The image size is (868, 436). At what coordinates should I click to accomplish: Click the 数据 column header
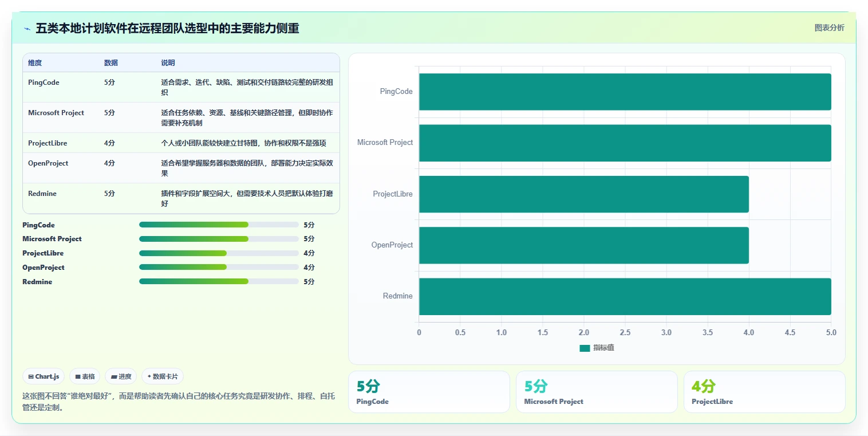tap(111, 62)
